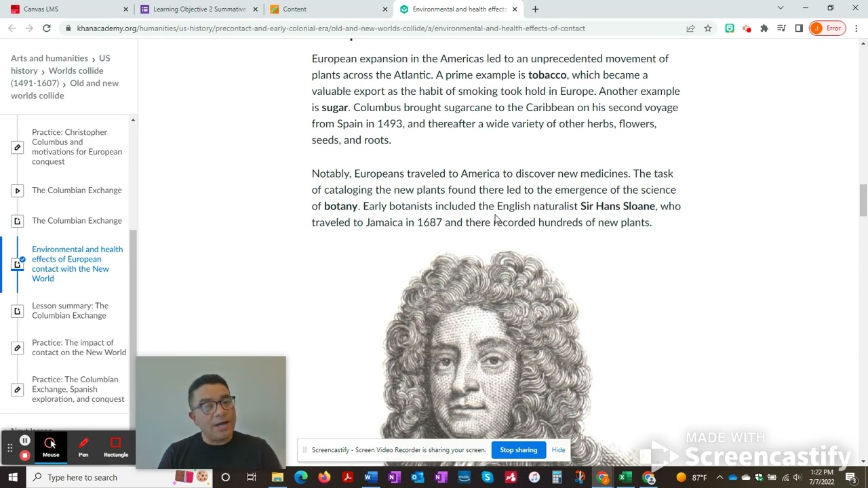Open Cortana circle icon on taskbar

click(225, 477)
